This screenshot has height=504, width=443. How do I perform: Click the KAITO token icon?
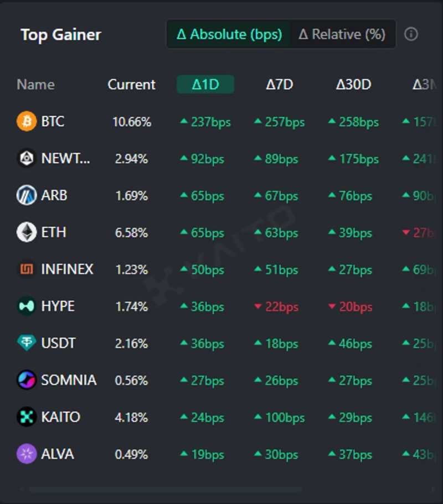point(27,417)
